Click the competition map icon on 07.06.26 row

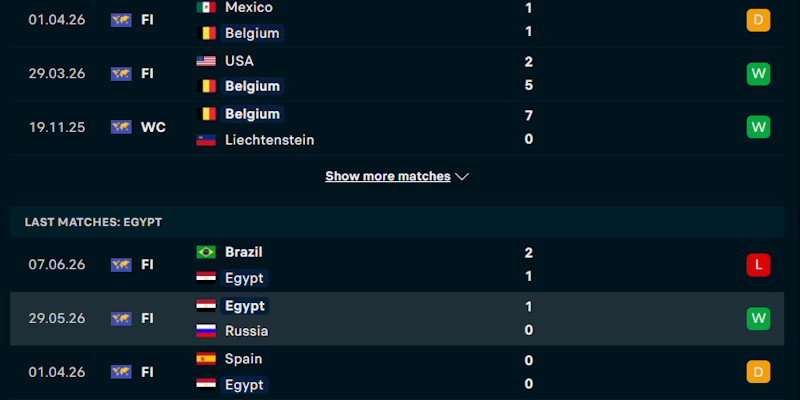click(x=121, y=265)
